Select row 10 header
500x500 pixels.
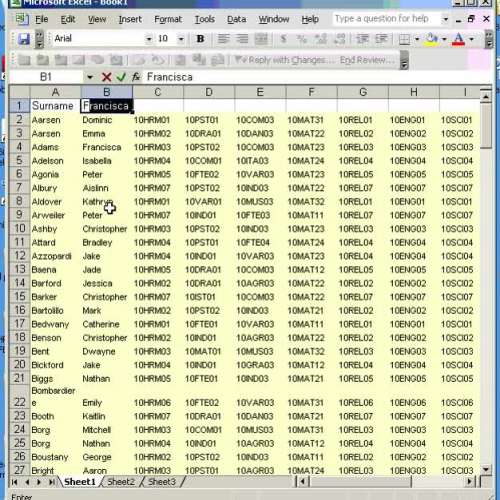tap(19, 229)
